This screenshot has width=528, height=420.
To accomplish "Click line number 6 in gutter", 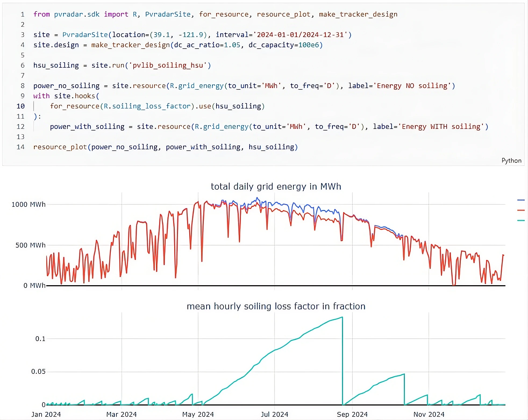I will pyautogui.click(x=23, y=66).
